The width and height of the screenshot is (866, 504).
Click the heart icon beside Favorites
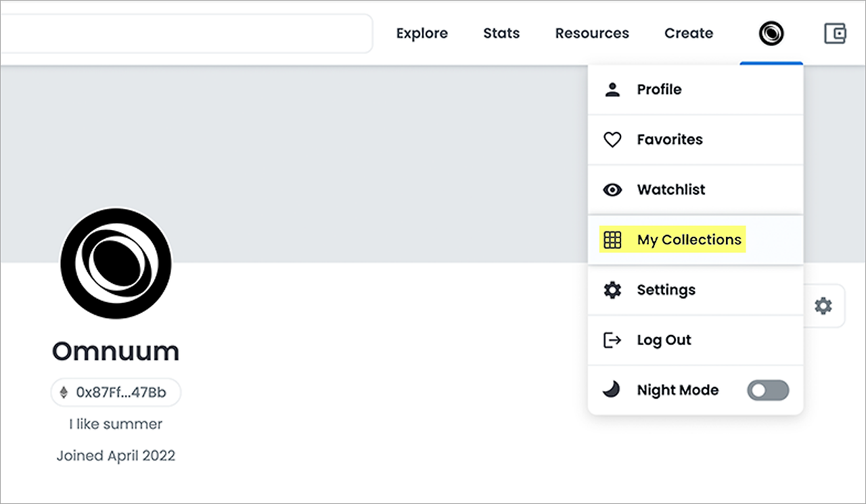[612, 140]
